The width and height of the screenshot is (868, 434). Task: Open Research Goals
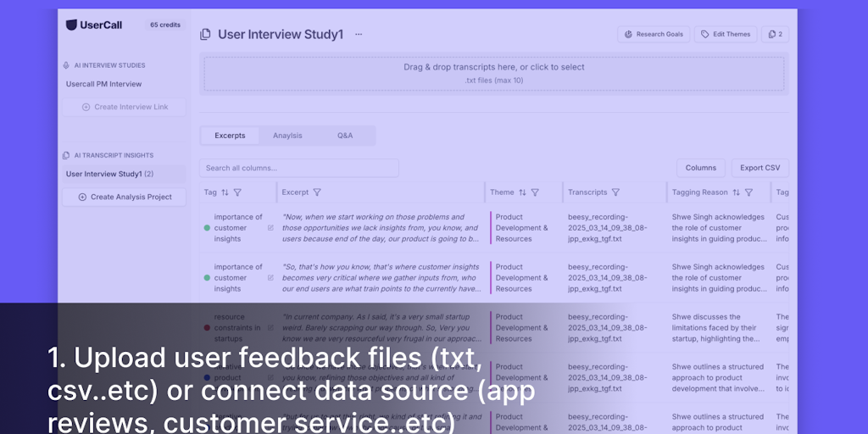654,34
